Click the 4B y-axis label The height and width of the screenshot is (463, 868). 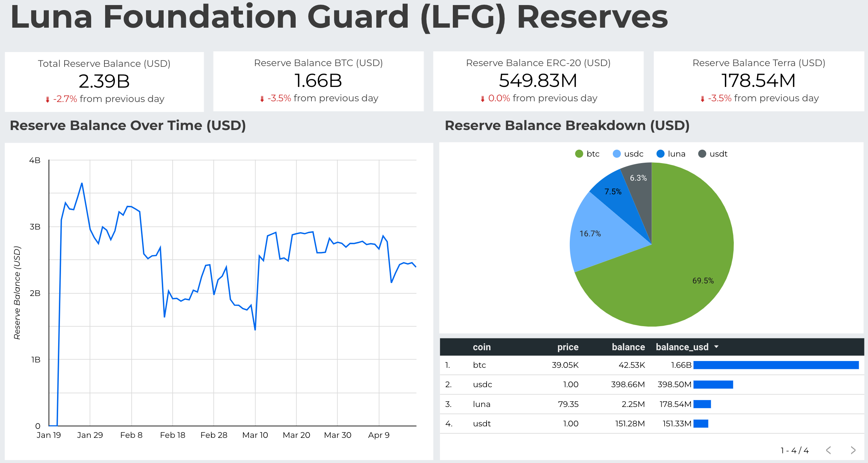pyautogui.click(x=35, y=160)
